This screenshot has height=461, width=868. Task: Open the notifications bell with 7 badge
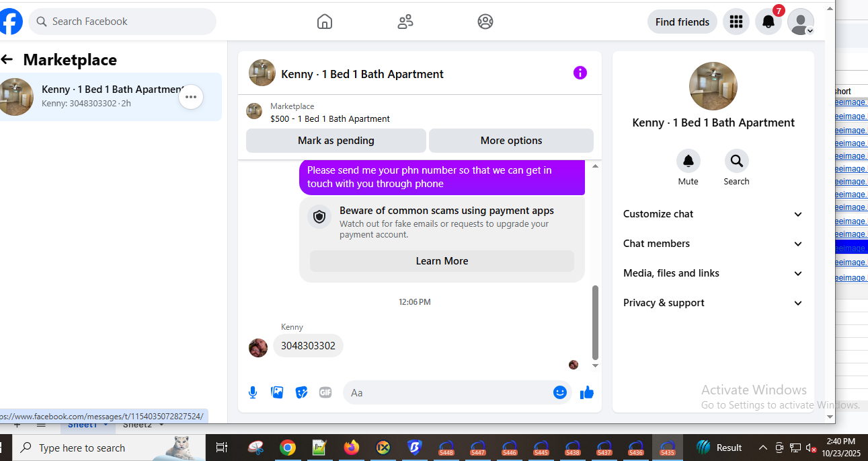(x=768, y=22)
